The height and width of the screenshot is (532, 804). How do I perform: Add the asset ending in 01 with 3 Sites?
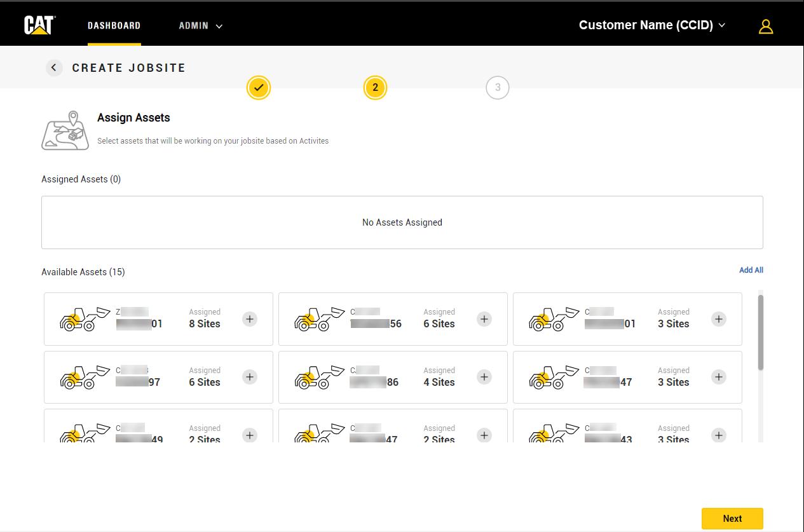point(718,319)
